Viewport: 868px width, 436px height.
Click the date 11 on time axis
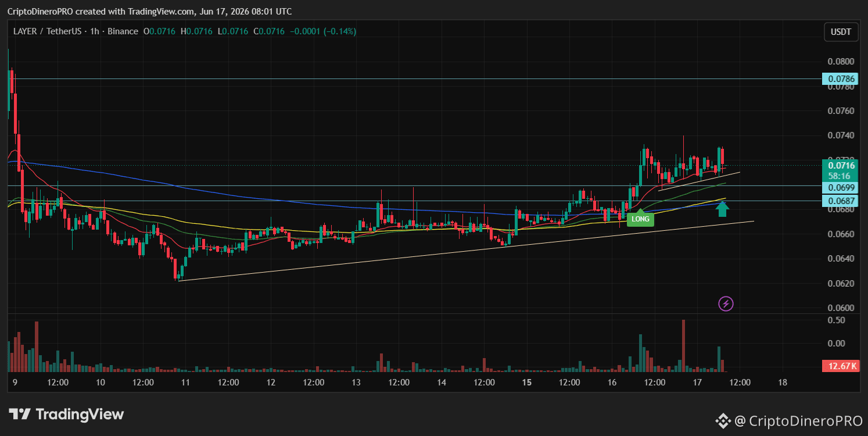coord(186,383)
